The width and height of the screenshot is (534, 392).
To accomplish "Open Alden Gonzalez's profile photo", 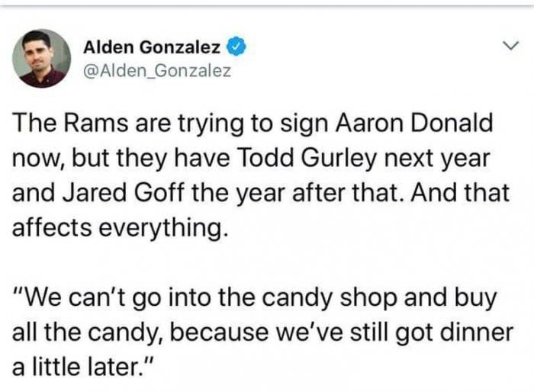I will [x=41, y=59].
